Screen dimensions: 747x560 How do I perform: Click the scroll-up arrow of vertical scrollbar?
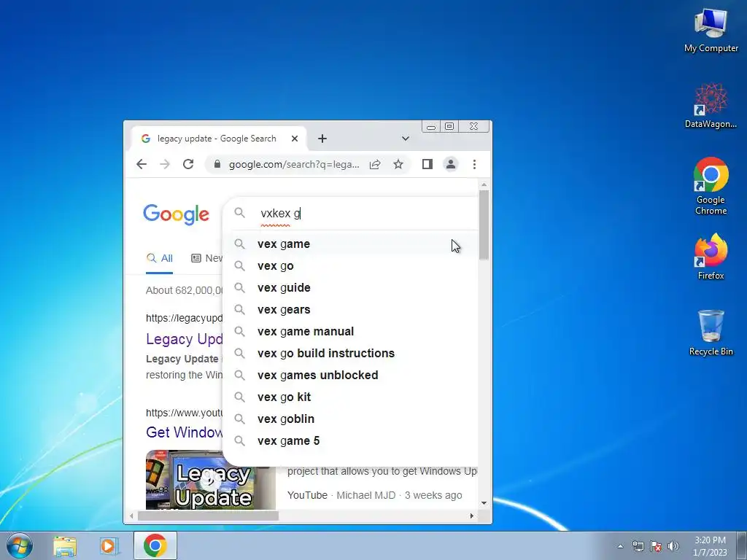[x=484, y=184]
